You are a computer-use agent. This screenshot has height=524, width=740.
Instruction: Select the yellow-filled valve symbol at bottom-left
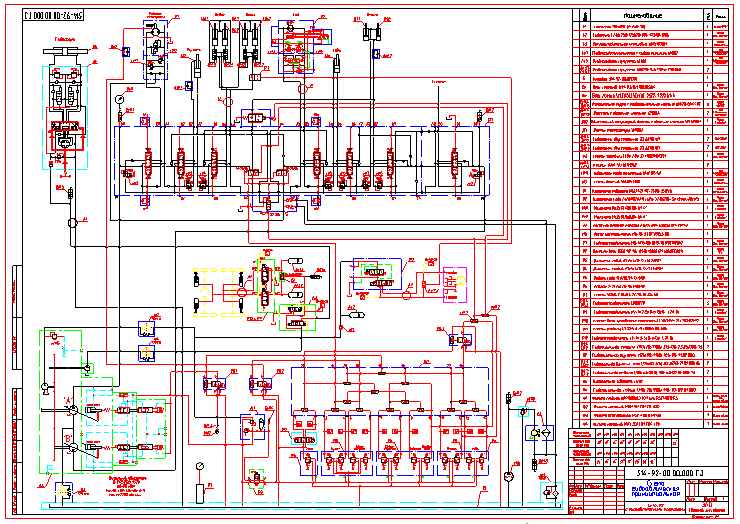64,493
